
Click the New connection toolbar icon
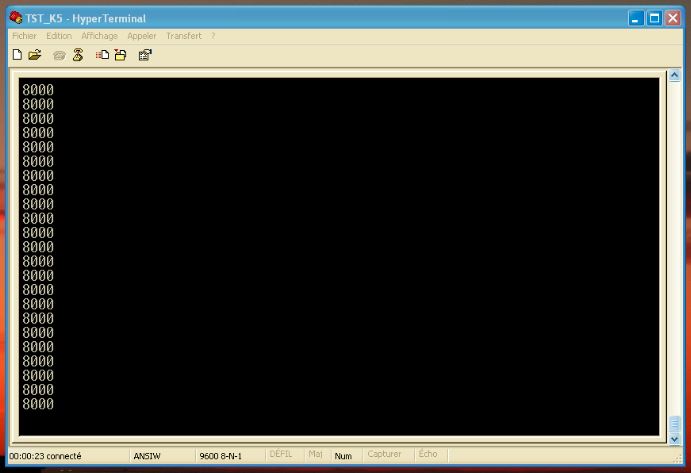point(17,55)
